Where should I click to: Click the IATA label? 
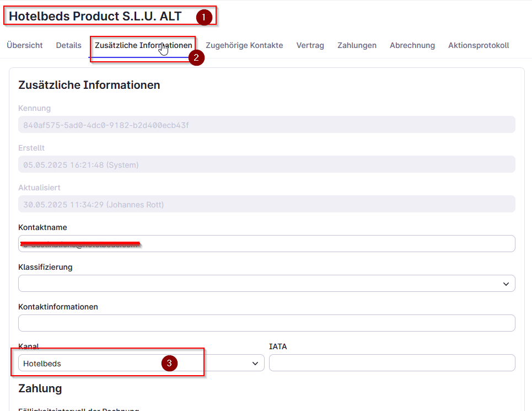tap(278, 346)
